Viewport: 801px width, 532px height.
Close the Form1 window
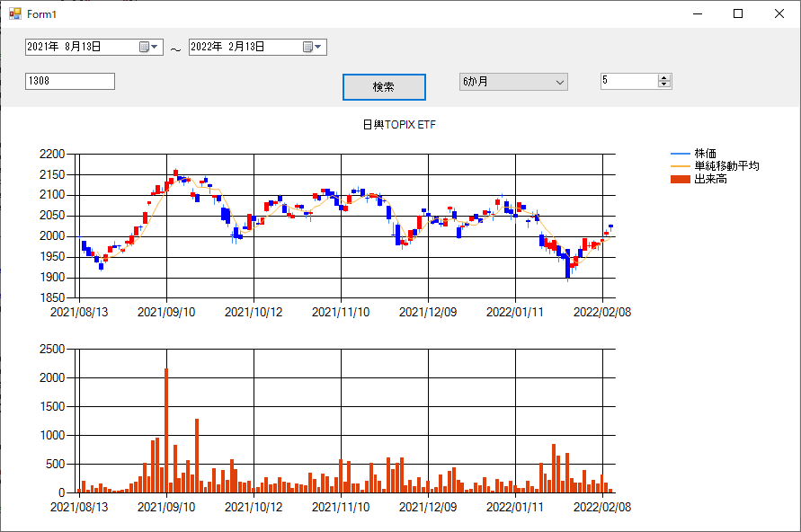click(779, 14)
